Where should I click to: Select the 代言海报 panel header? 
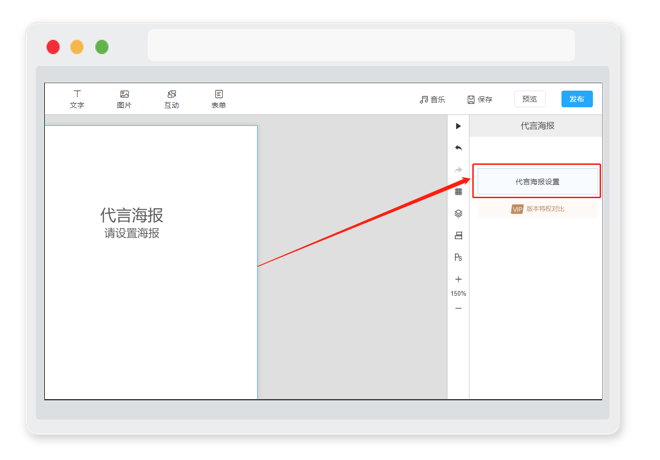point(538,125)
